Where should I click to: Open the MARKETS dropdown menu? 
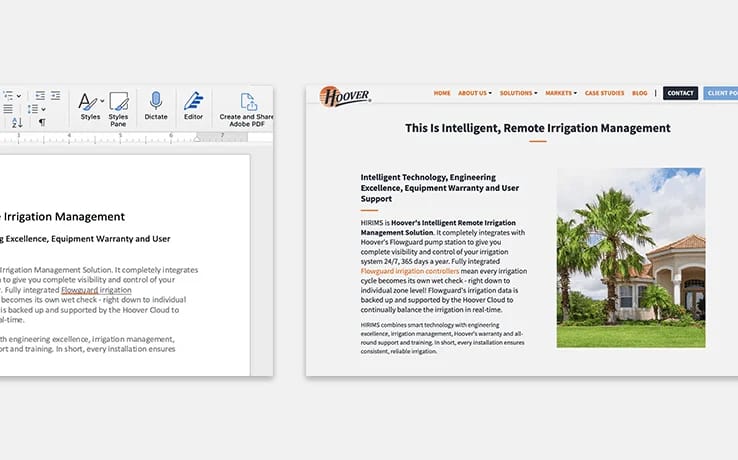click(x=561, y=93)
